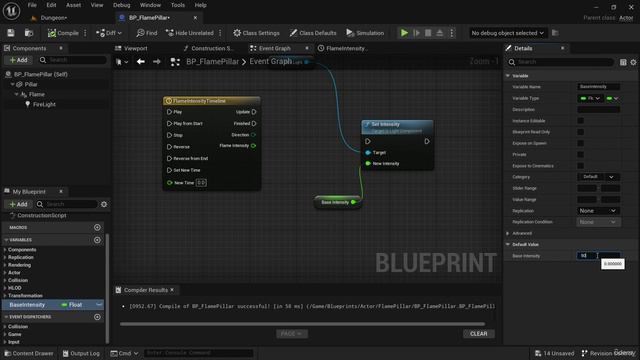Viewport: 640px width, 360px height.
Task: Click Add in My Blueprint panel
Action: coord(18,204)
